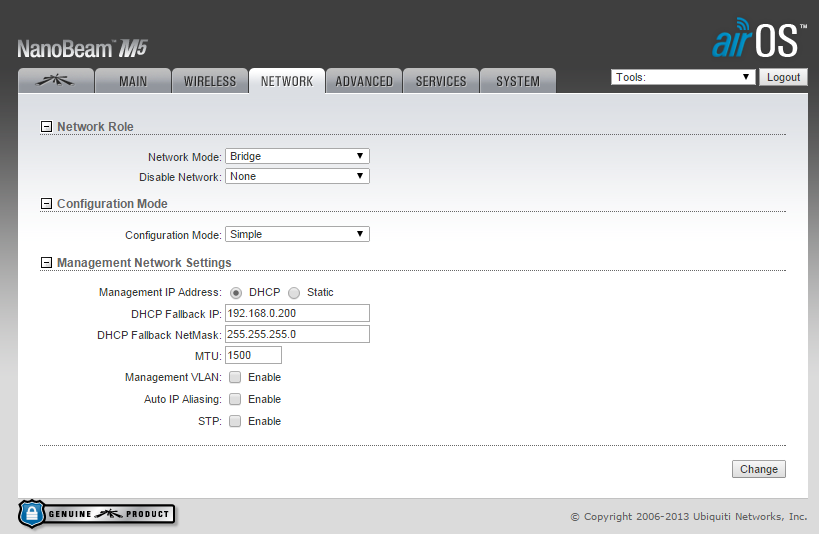The image size is (819, 534).
Task: Open the Network Mode dropdown
Action: point(297,156)
